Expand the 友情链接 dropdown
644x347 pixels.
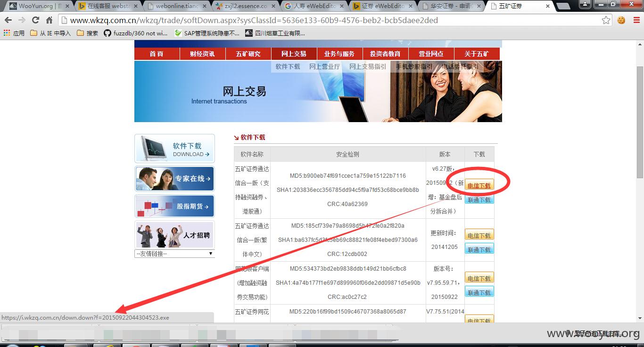174,254
